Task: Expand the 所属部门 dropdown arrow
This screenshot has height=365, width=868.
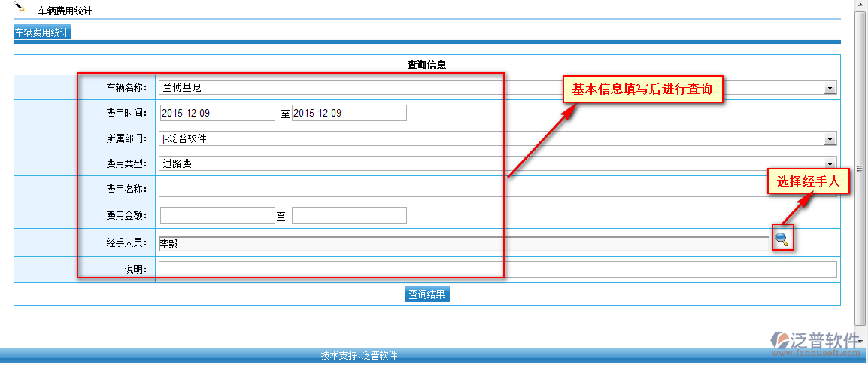Action: [x=830, y=138]
